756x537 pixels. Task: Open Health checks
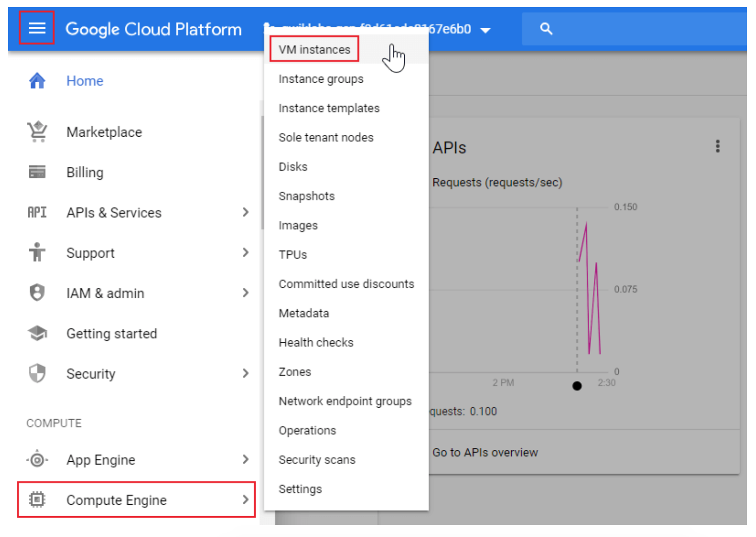tap(346, 342)
